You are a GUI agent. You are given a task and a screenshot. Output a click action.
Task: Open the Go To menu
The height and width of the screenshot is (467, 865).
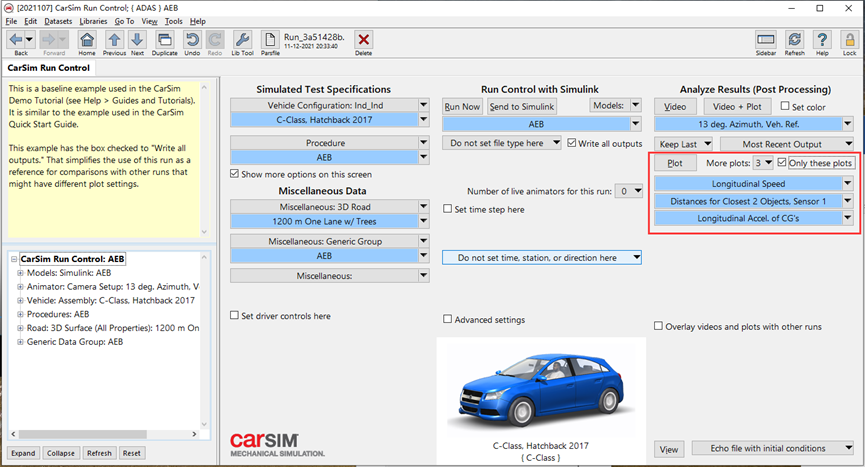point(124,21)
